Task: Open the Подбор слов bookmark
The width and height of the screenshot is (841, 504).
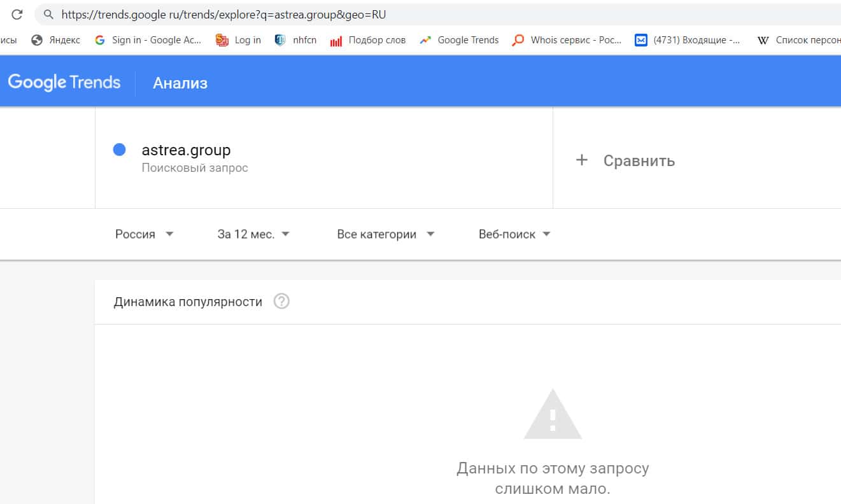Action: (x=368, y=40)
